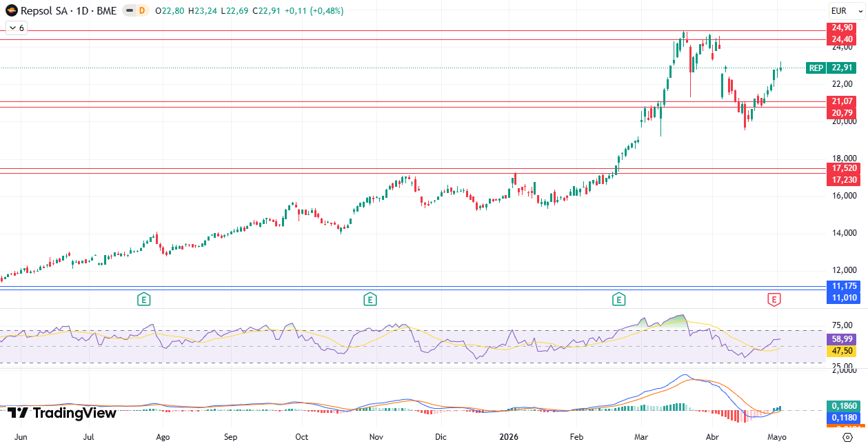Click the Dic label on time axis
The image size is (868, 446).
441,437
